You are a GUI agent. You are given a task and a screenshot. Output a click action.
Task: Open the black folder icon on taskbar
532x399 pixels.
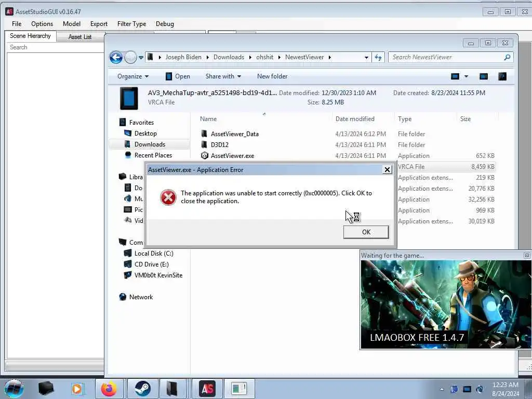coord(46,389)
